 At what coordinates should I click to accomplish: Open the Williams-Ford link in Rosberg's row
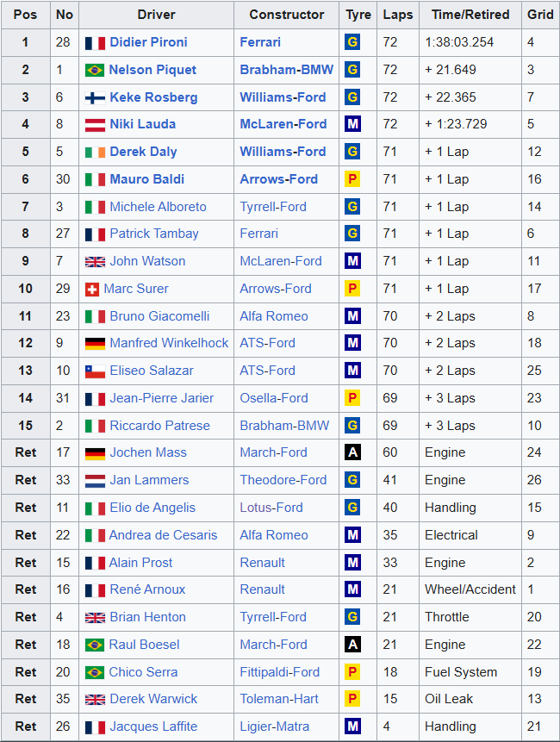point(283,97)
